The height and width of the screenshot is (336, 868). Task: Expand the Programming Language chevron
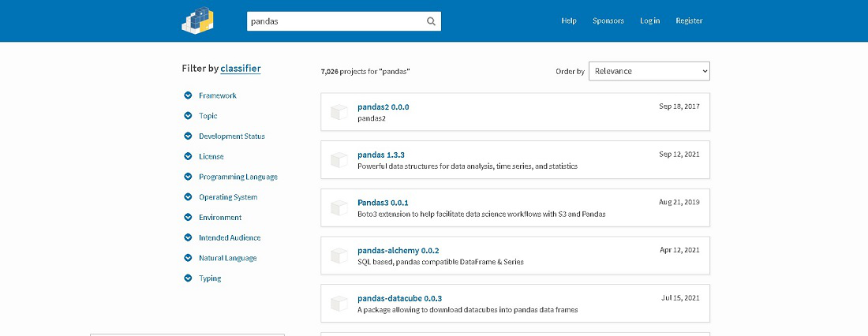point(189,177)
